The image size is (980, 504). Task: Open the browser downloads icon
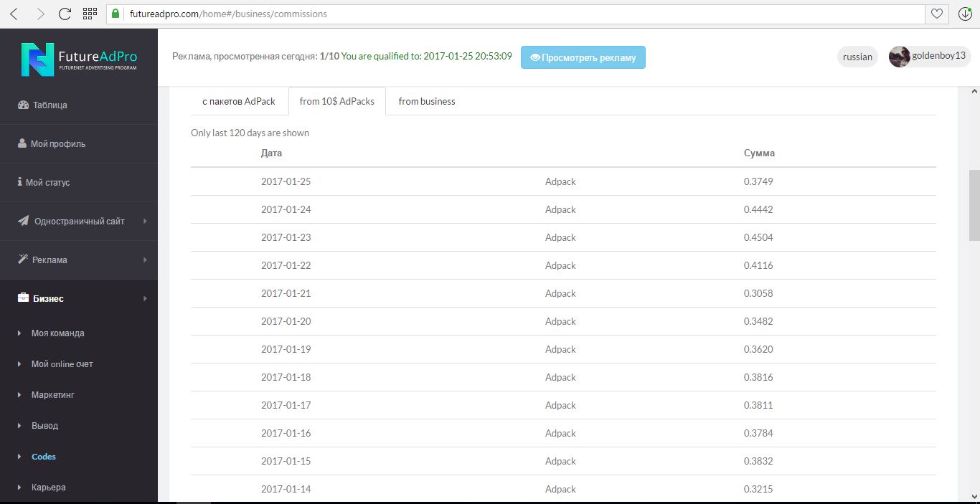pos(965,14)
